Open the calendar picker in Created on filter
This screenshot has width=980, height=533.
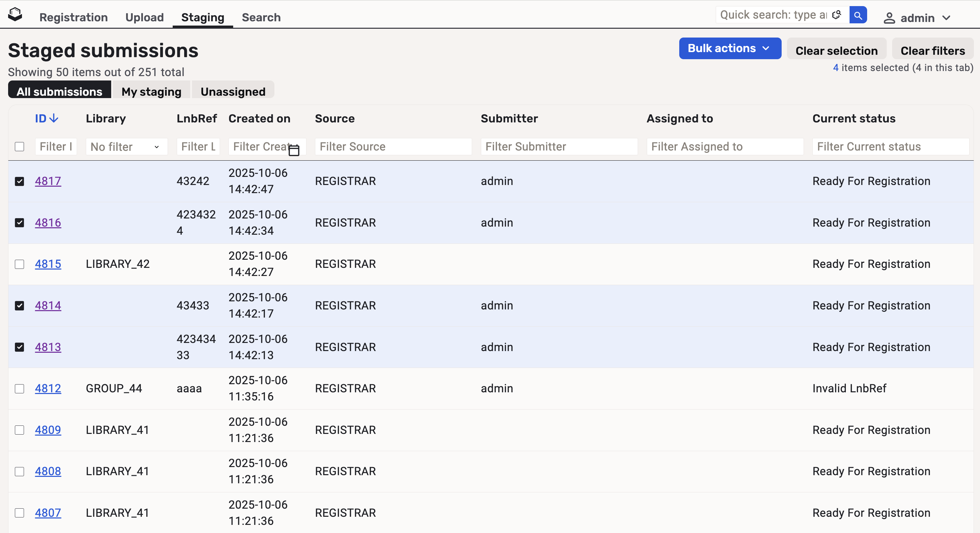[x=294, y=150]
